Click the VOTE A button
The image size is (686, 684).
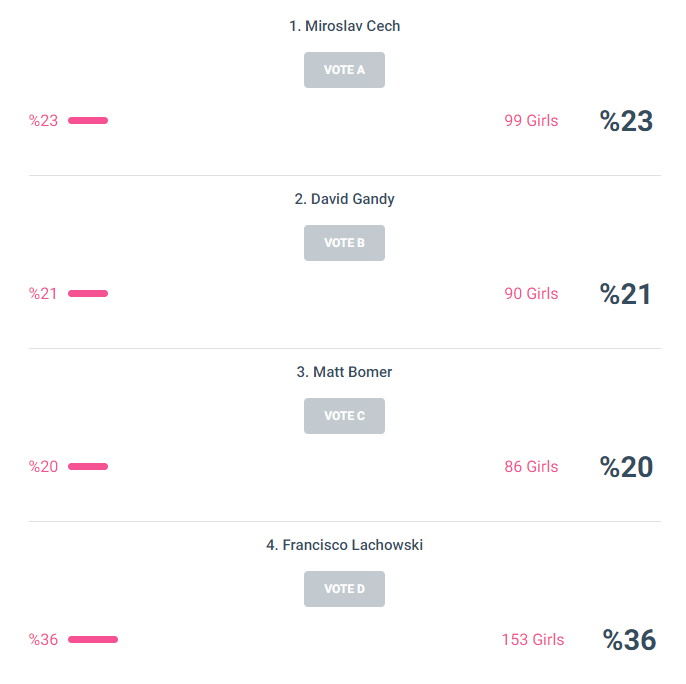pos(344,70)
